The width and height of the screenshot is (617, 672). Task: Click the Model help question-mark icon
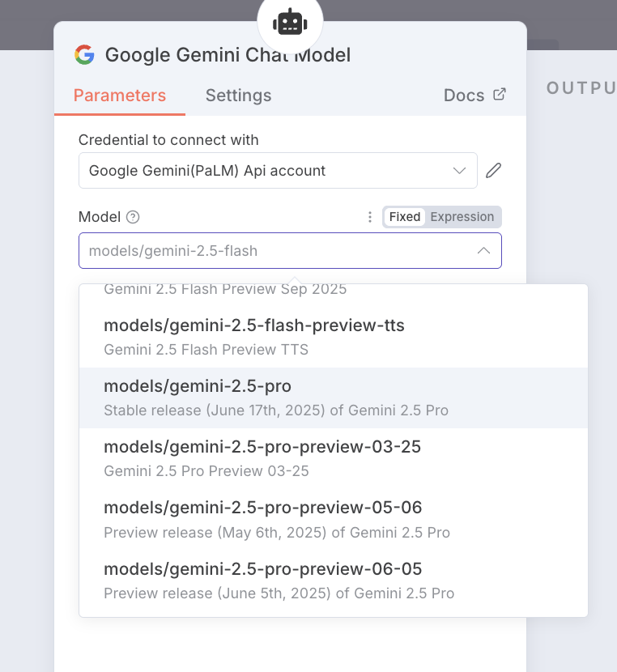(x=134, y=217)
